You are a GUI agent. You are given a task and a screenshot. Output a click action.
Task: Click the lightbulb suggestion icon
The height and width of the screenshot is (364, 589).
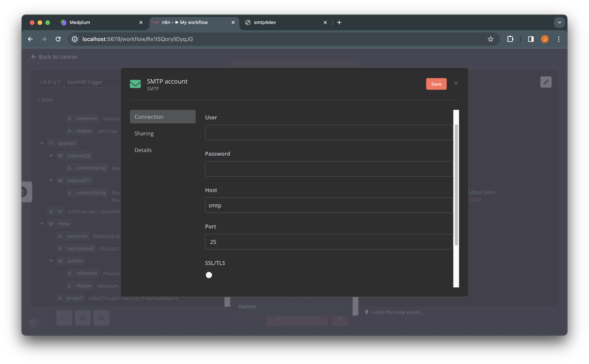[366, 312]
